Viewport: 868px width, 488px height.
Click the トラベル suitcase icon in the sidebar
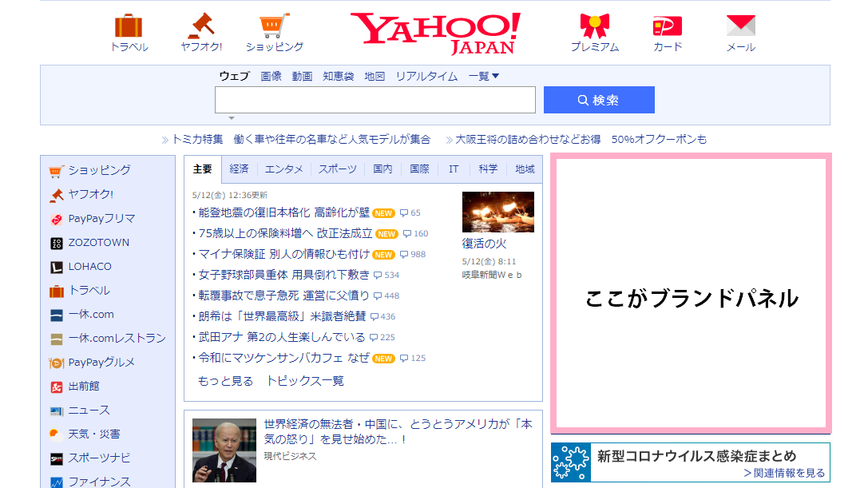coord(57,292)
